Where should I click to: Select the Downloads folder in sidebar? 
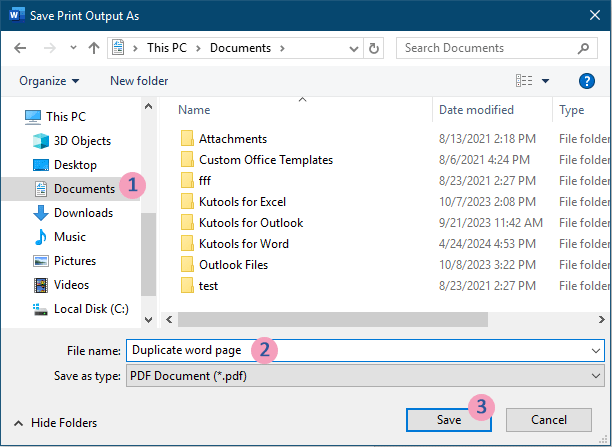pos(83,213)
